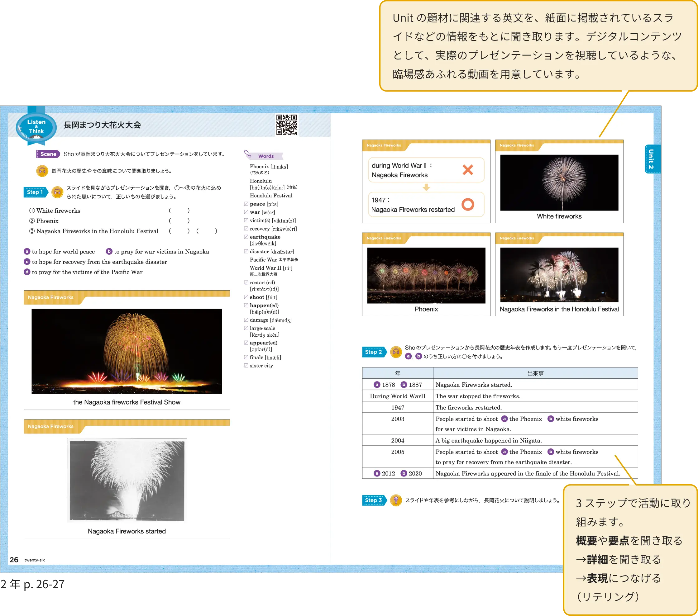Image resolution: width=698 pixels, height=616 pixels.
Task: Click the Unit 2 side tab
Action: tap(652, 159)
